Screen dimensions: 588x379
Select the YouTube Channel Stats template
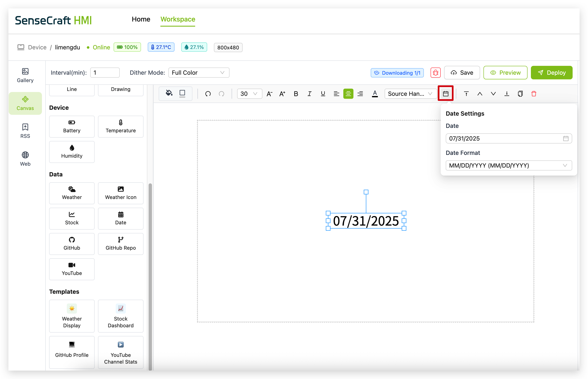(120, 352)
